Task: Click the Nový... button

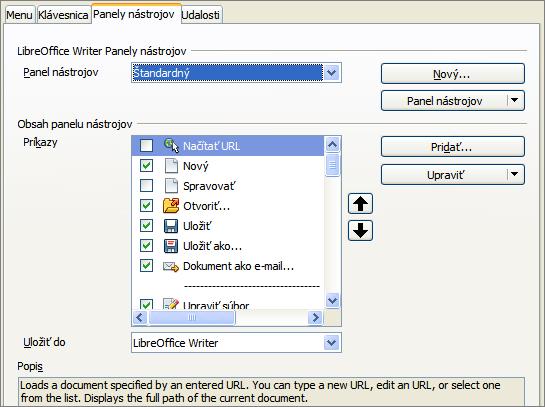Action: pyautogui.click(x=453, y=74)
